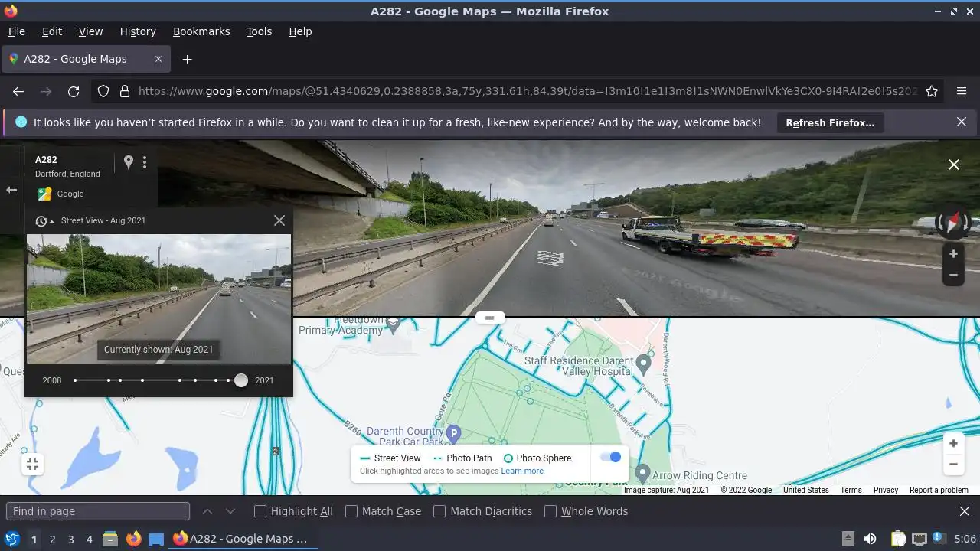Image resolution: width=980 pixels, height=551 pixels.
Task: Focus the Find in page field
Action: (x=98, y=511)
